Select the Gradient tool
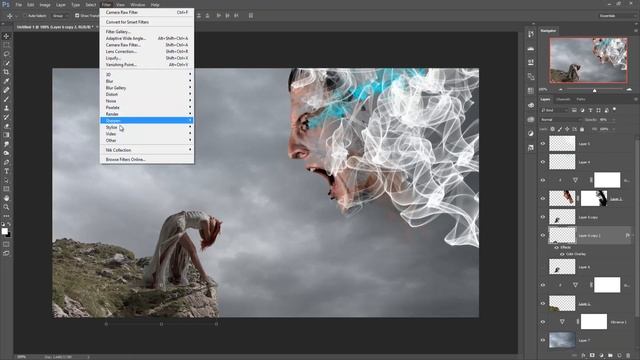 pyautogui.click(x=6, y=135)
